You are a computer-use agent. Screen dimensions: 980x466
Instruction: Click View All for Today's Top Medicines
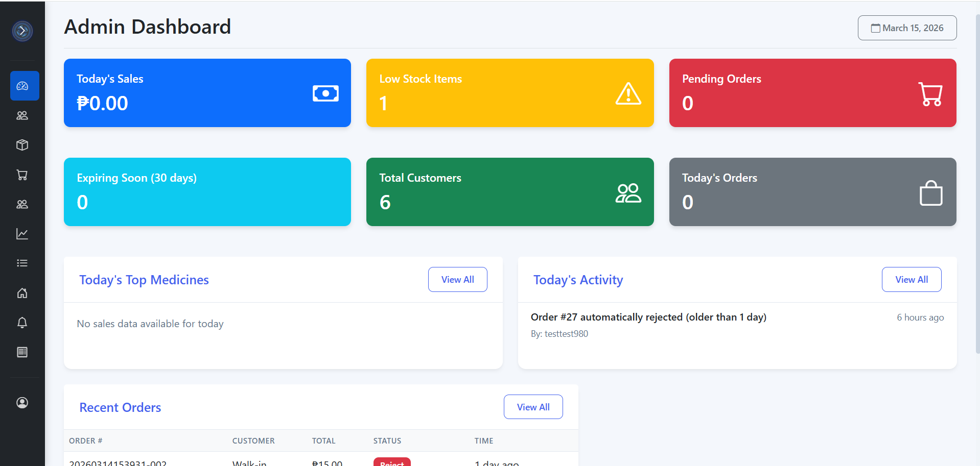(x=457, y=279)
